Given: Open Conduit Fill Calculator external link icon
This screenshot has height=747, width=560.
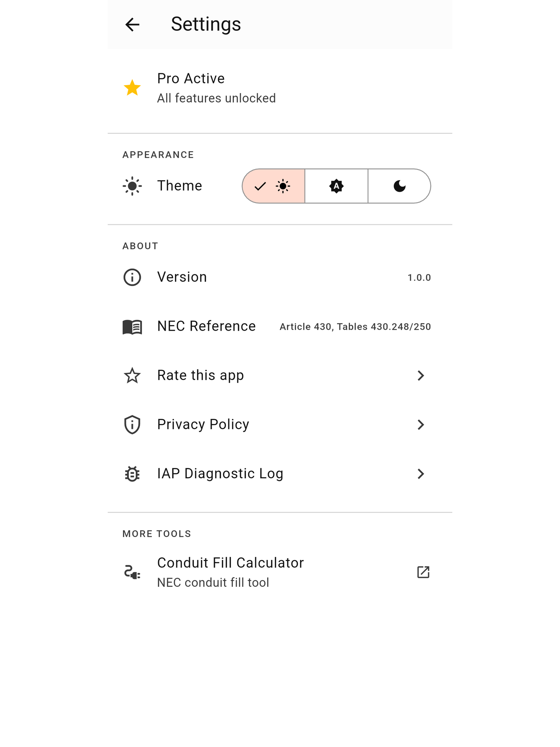Looking at the screenshot, I should click(x=423, y=572).
